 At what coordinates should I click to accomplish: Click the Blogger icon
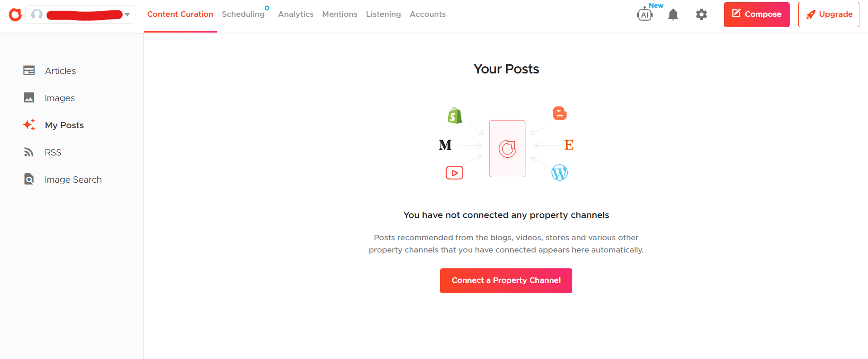coord(560,113)
